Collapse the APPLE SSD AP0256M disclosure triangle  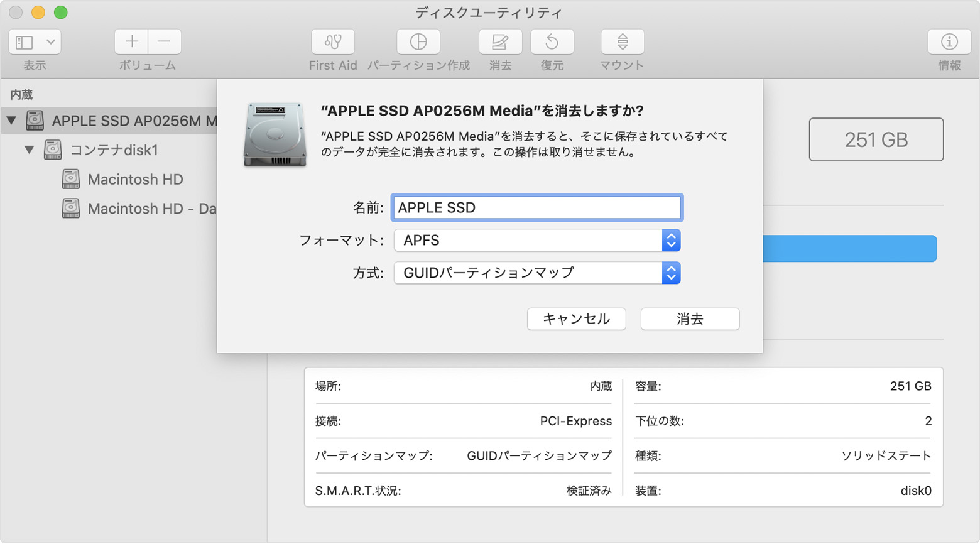pyautogui.click(x=11, y=119)
